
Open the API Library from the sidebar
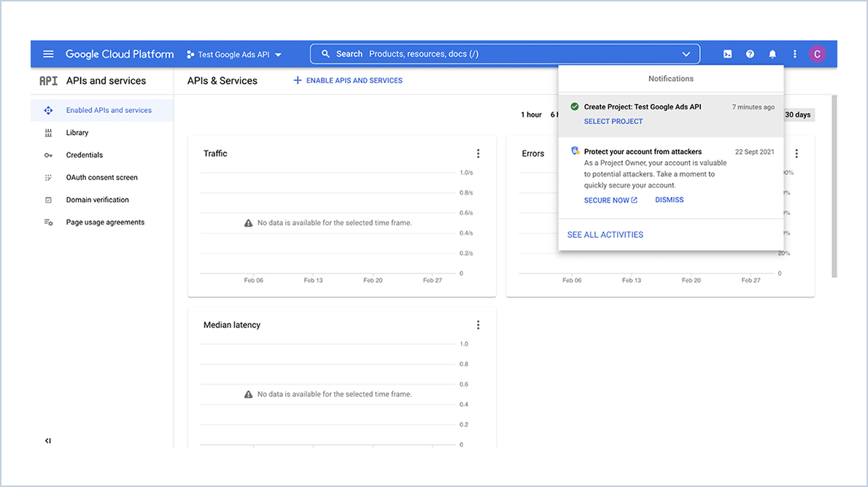77,132
